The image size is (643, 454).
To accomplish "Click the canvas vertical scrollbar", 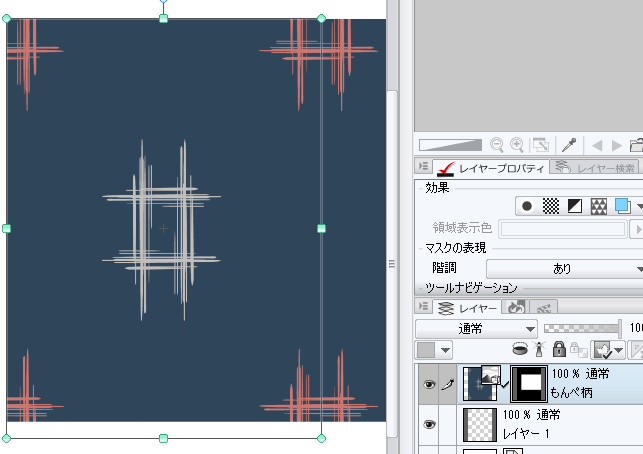I will tap(392, 262).
